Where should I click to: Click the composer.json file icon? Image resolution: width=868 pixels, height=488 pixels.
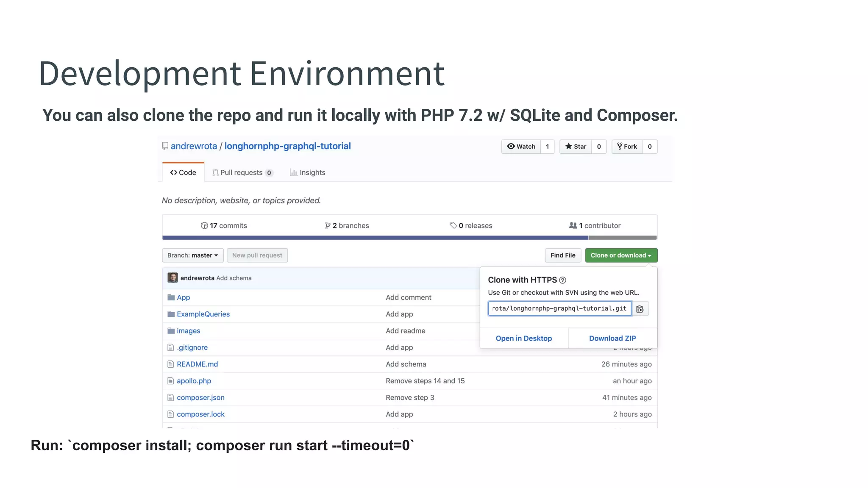pos(170,397)
